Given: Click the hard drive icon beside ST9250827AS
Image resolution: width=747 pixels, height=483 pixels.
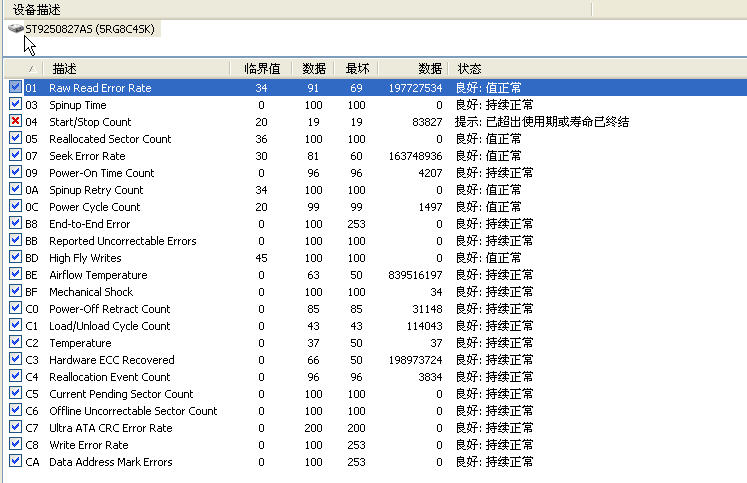Looking at the screenshot, I should click(x=15, y=29).
